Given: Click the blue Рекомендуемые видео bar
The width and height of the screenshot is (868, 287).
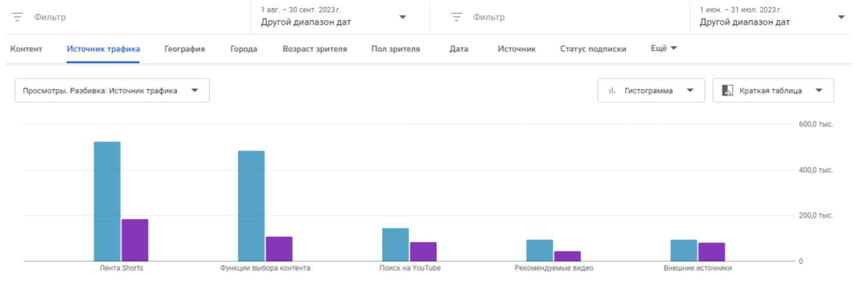Looking at the screenshot, I should [539, 250].
